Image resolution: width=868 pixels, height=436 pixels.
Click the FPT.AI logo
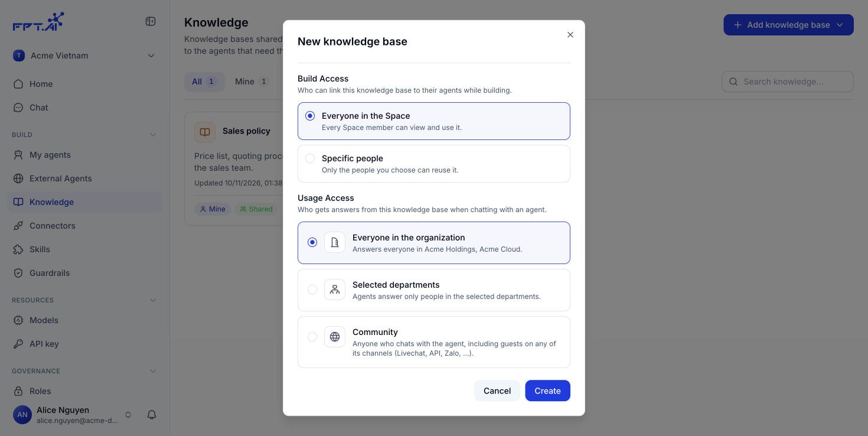coord(38,22)
